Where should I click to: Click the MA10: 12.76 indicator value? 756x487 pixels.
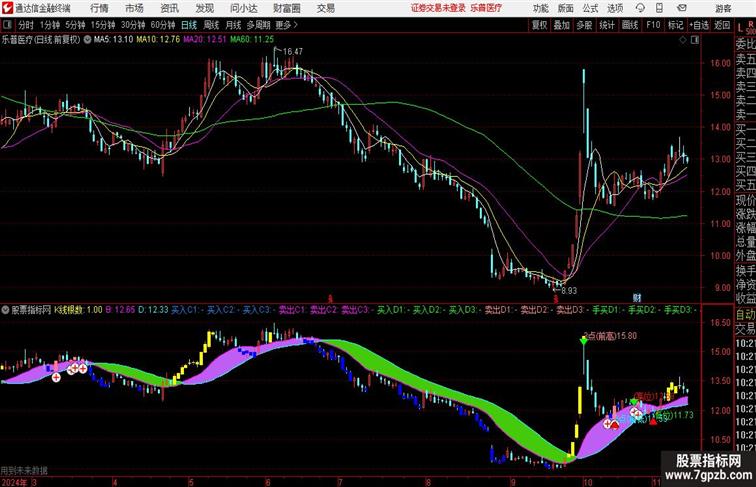click(x=158, y=40)
